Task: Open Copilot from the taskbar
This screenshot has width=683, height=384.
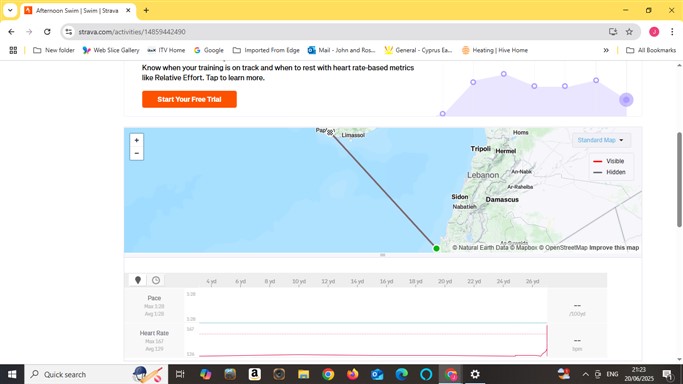Action: click(x=206, y=374)
